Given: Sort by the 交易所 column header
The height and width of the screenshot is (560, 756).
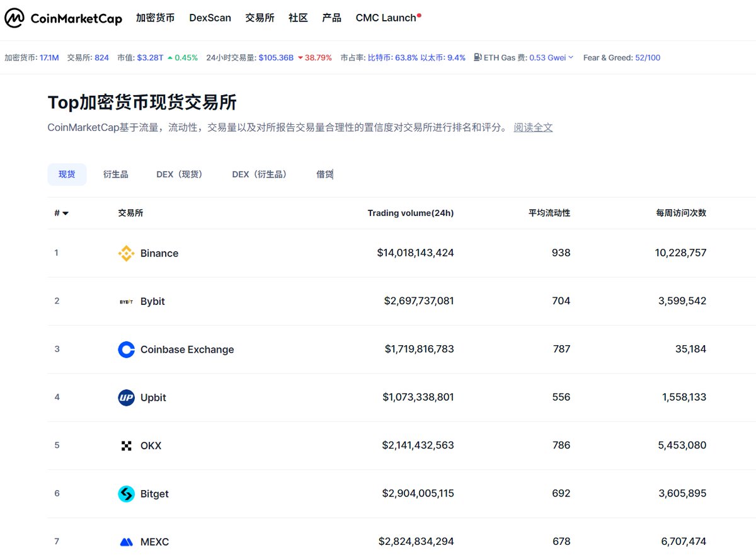Looking at the screenshot, I should click(x=130, y=213).
